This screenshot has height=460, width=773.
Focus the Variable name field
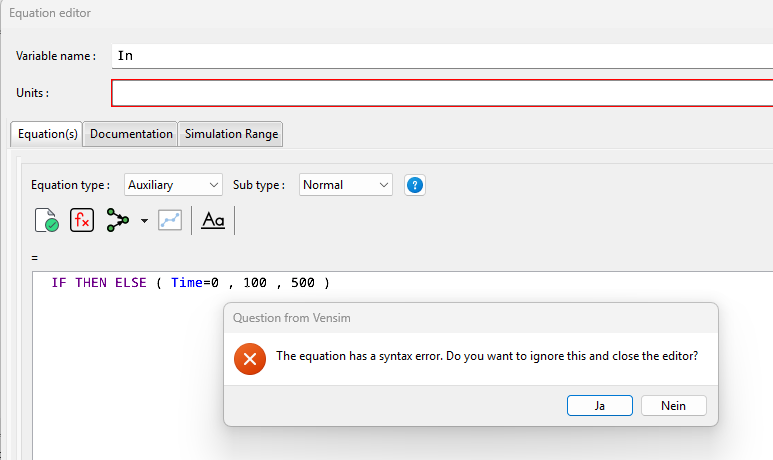[x=442, y=56]
